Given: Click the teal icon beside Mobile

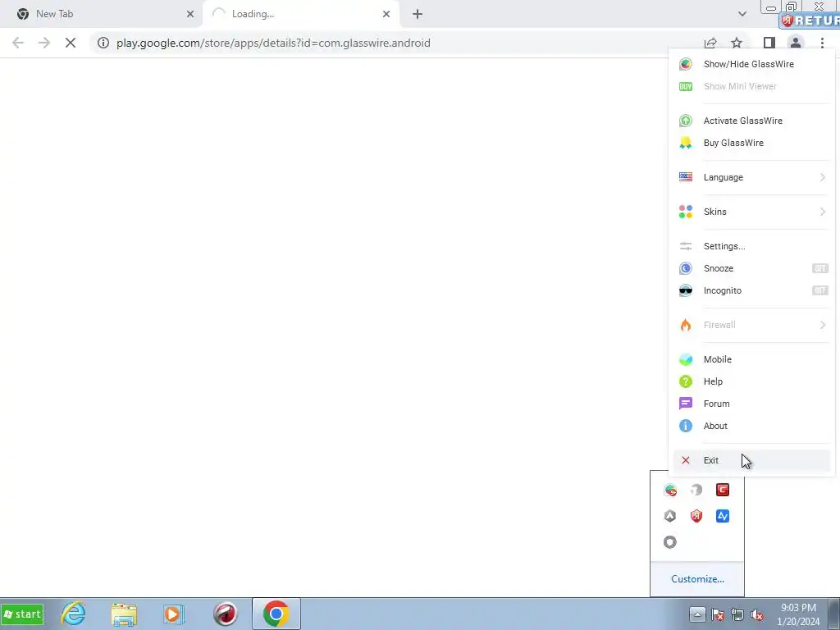Looking at the screenshot, I should [685, 359].
